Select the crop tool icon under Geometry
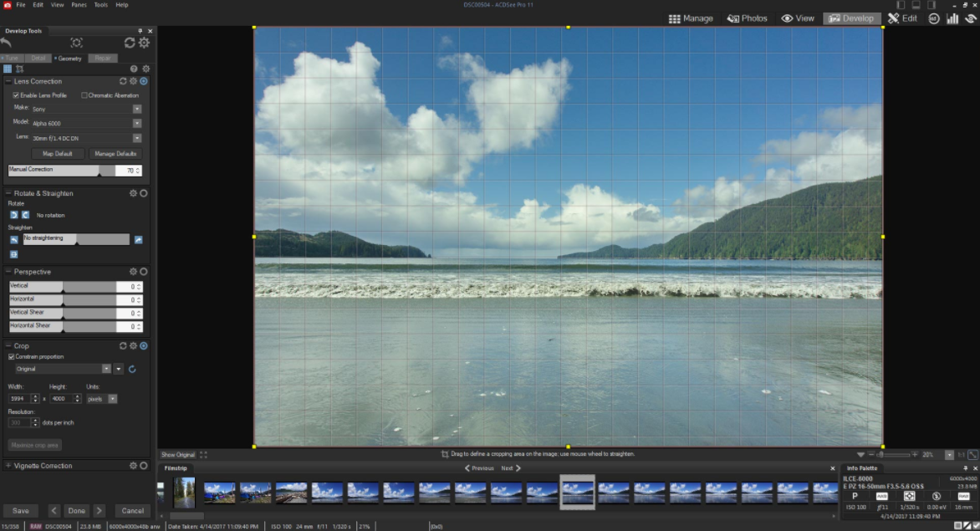 [19, 69]
